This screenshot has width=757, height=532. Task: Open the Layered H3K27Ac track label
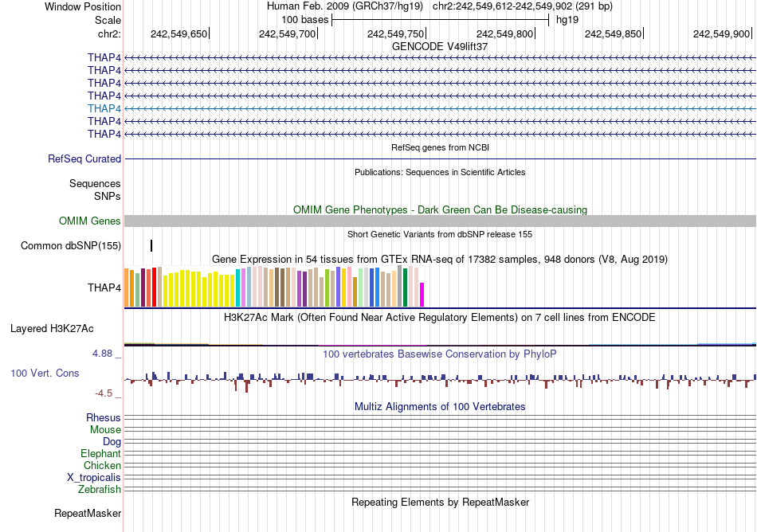[52, 328]
